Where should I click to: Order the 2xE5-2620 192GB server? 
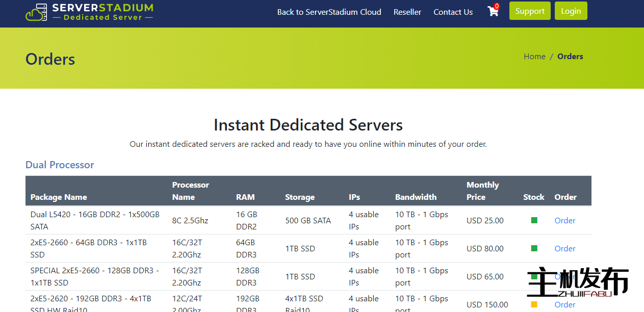tap(564, 304)
